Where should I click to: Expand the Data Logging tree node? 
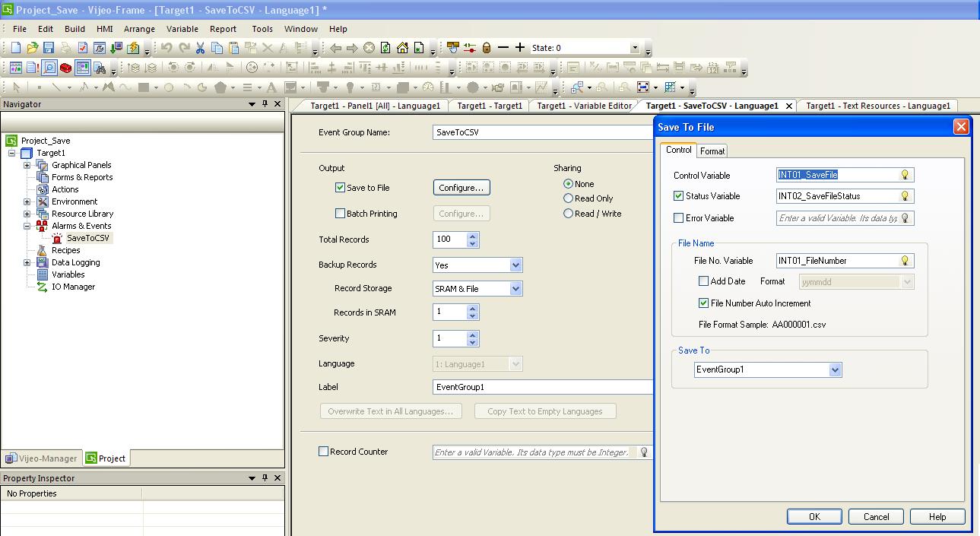coord(27,262)
